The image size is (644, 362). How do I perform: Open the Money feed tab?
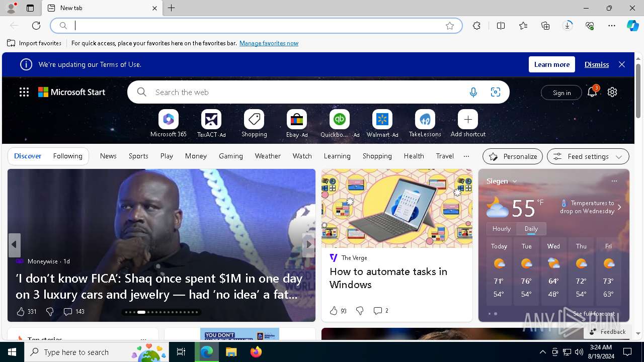point(196,156)
